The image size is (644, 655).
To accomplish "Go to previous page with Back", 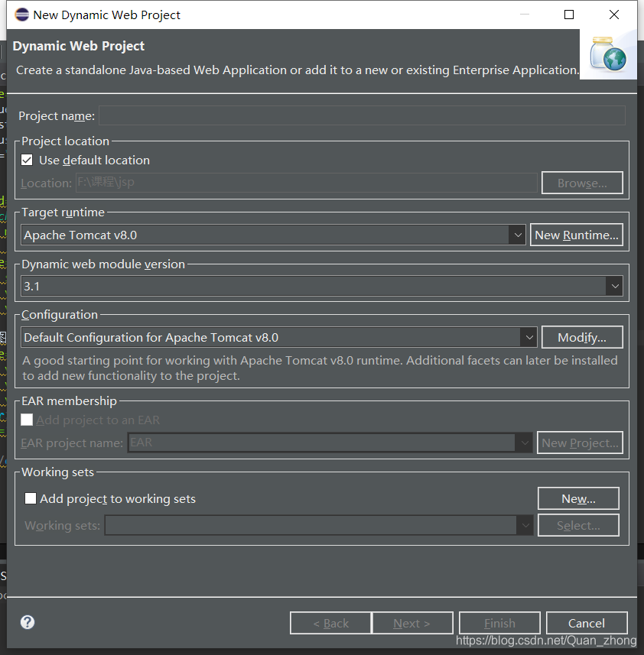I will point(330,623).
